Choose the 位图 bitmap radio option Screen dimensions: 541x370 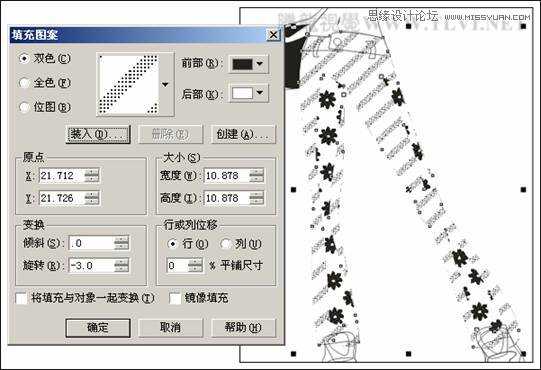point(24,107)
